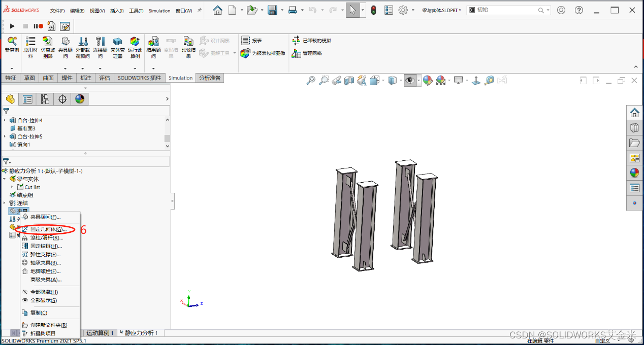Open the DisplayManager color ball tab
This screenshot has height=345, width=644.
coord(80,99)
